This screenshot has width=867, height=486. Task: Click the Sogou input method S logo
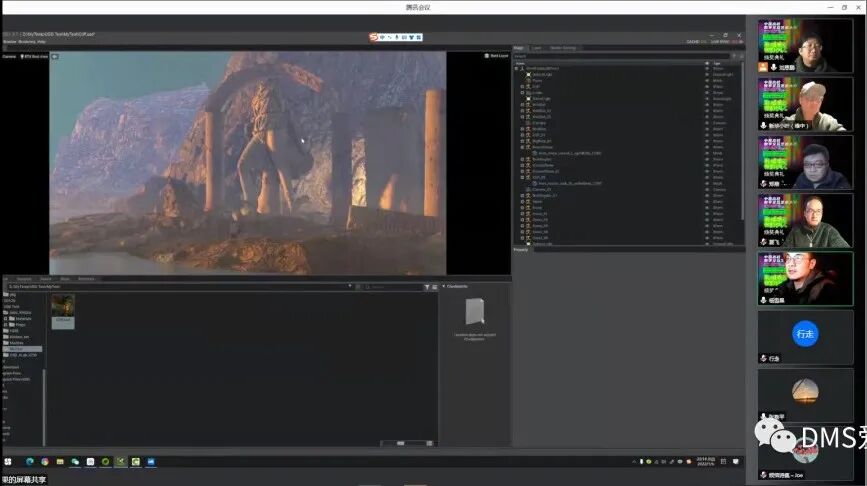click(374, 37)
